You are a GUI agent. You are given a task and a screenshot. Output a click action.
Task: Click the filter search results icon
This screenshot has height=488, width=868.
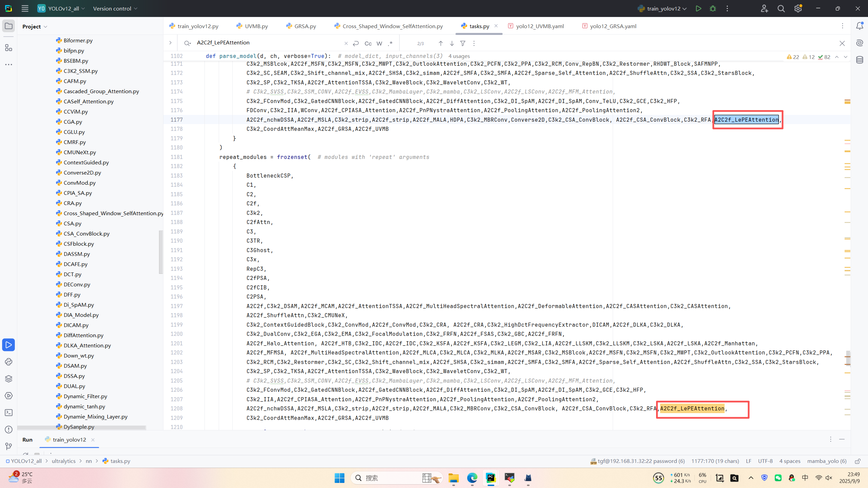(x=463, y=43)
